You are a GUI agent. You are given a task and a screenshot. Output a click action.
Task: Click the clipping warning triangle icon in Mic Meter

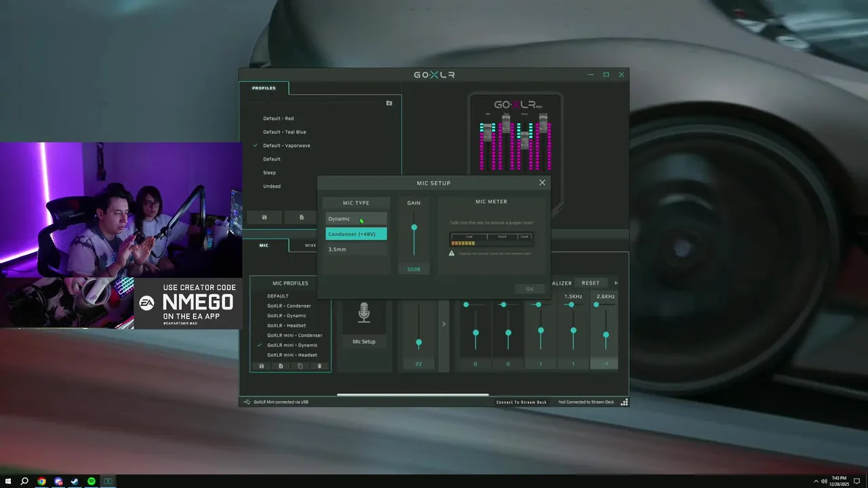click(452, 253)
